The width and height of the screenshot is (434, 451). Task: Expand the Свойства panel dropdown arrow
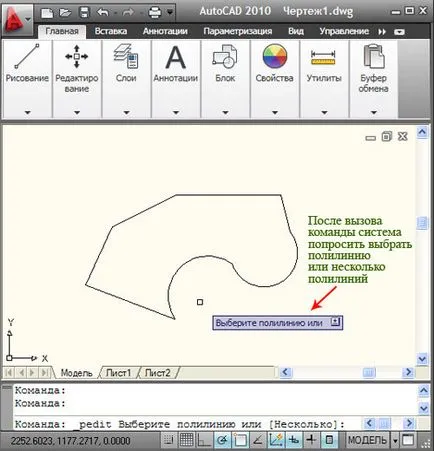(275, 113)
